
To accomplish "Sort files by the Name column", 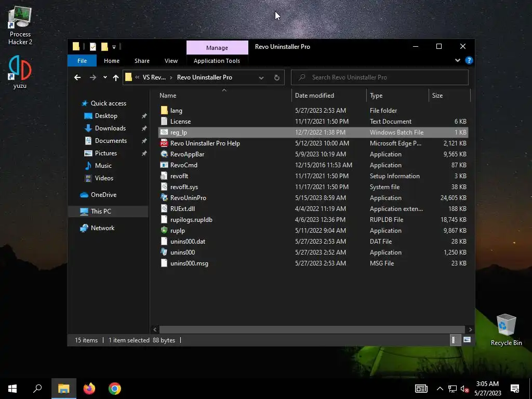I will (224, 96).
